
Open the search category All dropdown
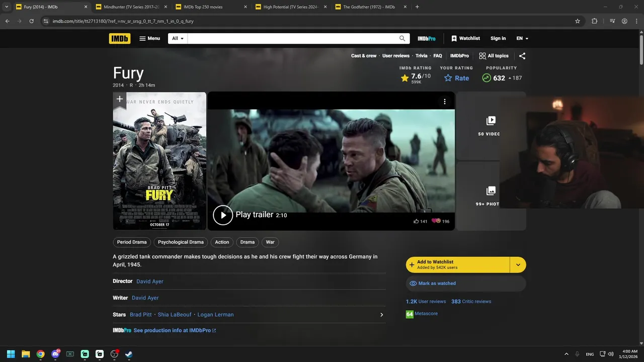coord(178,38)
